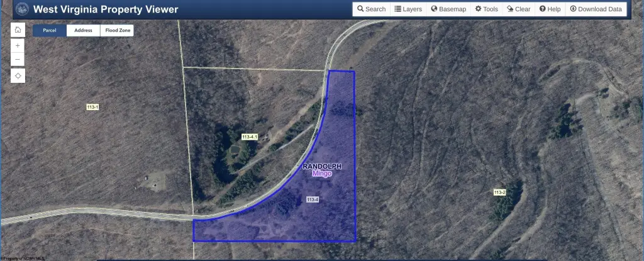Image resolution: width=644 pixels, height=261 pixels.
Task: Click the home extent icon
Action: tap(18, 30)
